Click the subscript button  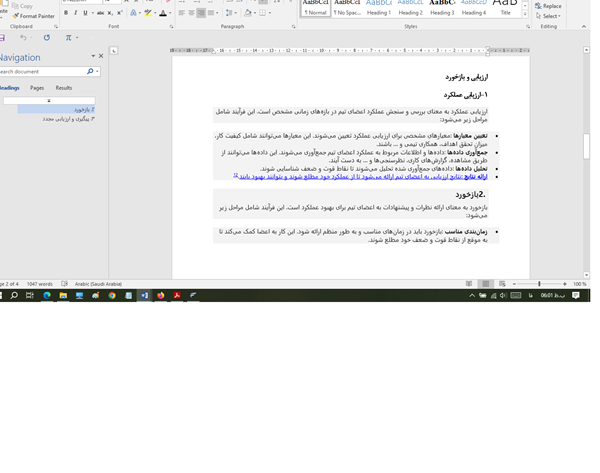pyautogui.click(x=111, y=14)
